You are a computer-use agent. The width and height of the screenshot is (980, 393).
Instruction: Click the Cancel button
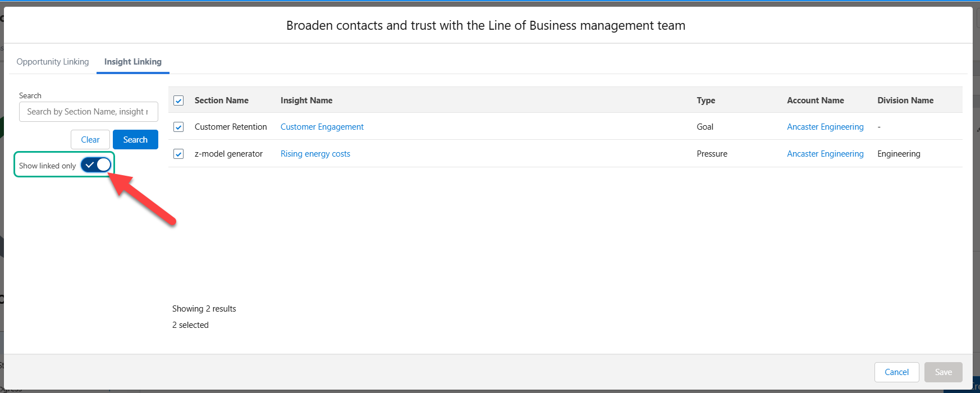[896, 372]
